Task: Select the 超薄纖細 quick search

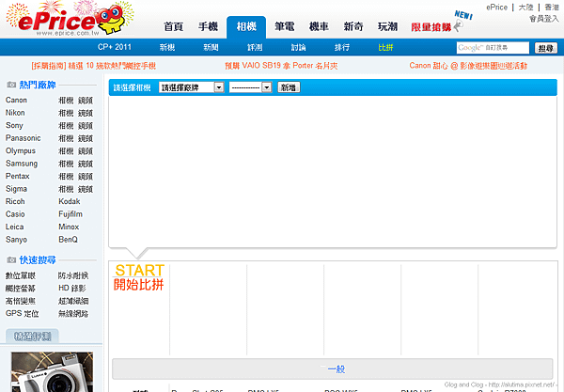Action: 73,301
